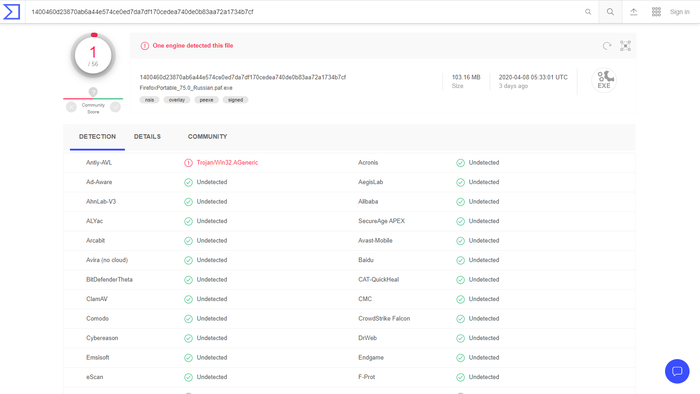Click the FirefoxPortable_75.0_Russian.paf.exe file name
The height and width of the screenshot is (394, 700).
186,88
